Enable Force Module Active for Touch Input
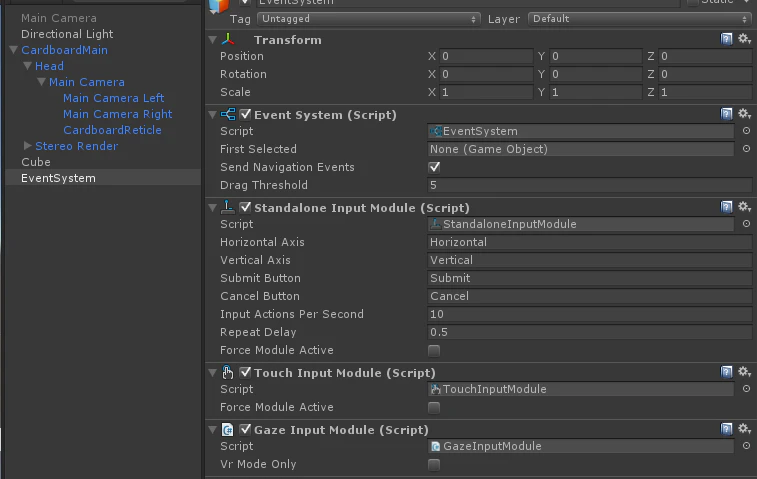 coord(434,408)
